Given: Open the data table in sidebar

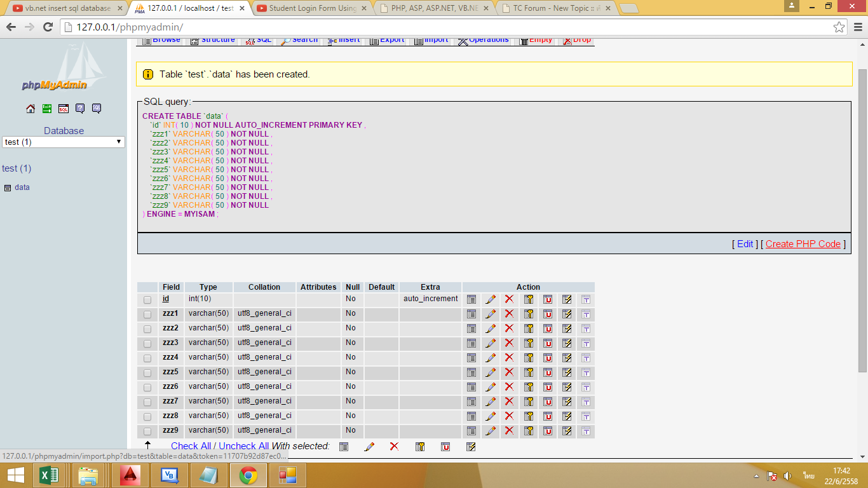Looking at the screenshot, I should [x=22, y=187].
